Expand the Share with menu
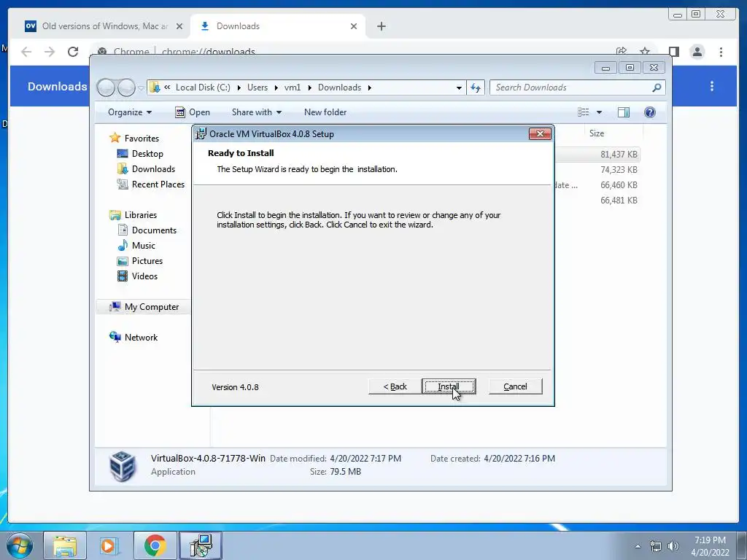 pos(256,112)
